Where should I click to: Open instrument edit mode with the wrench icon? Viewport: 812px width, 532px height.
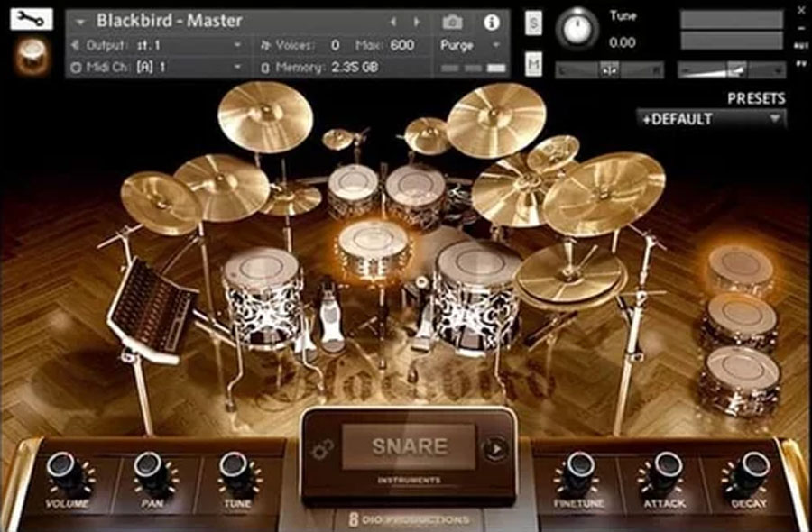point(31,19)
